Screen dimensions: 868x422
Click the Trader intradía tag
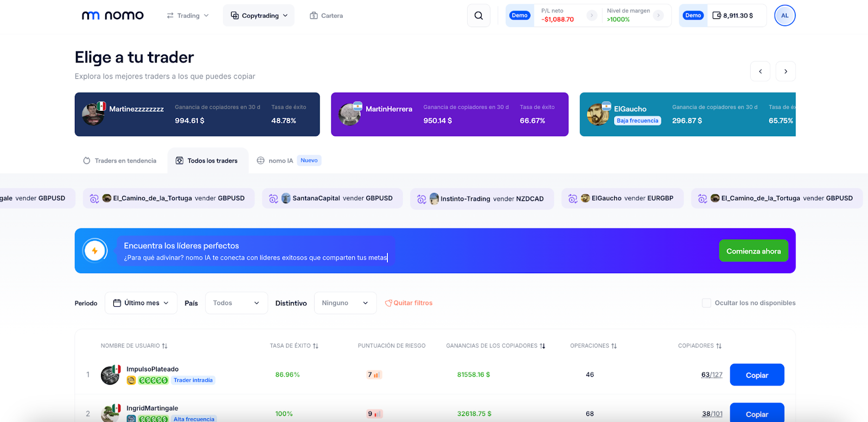tap(193, 380)
